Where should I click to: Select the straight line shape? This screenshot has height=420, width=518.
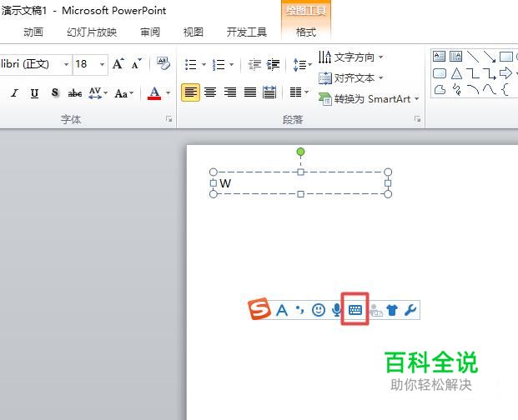pyautogui.click(x=473, y=57)
